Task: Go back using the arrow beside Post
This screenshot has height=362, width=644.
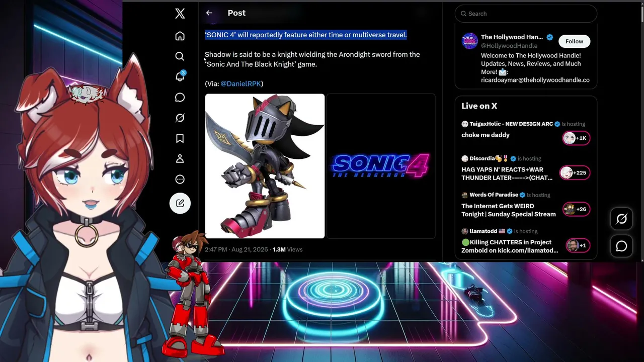Action: pyautogui.click(x=209, y=13)
